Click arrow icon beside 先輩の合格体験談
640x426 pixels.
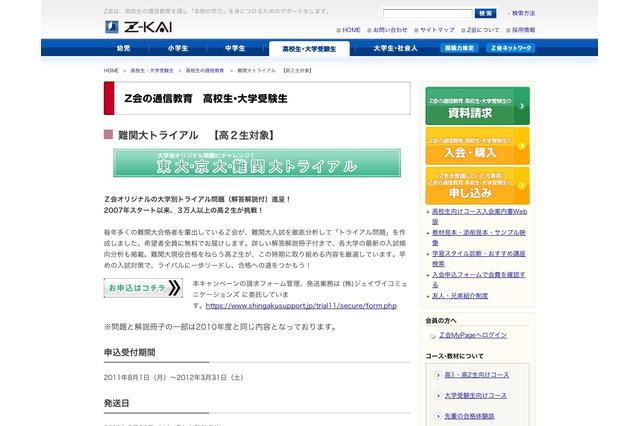(438, 416)
